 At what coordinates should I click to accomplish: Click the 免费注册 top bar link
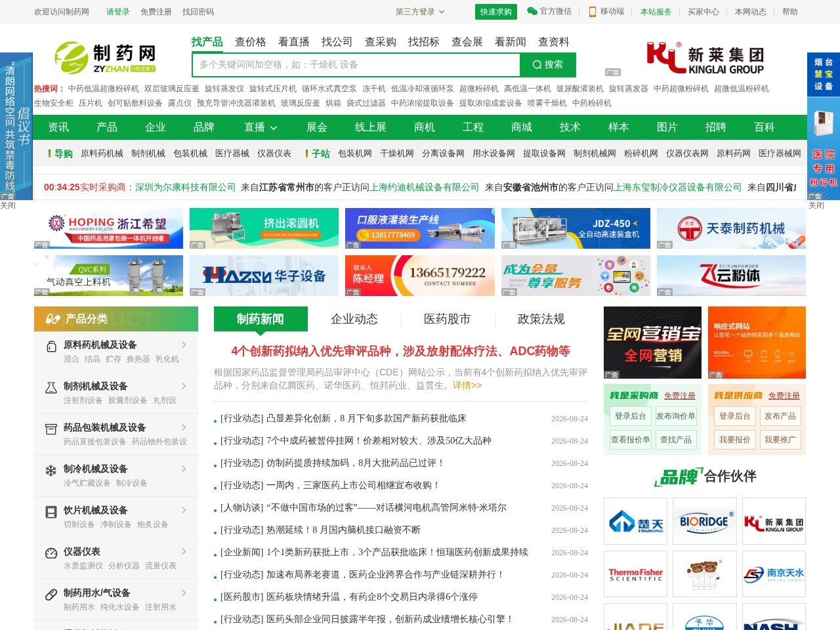click(x=156, y=12)
